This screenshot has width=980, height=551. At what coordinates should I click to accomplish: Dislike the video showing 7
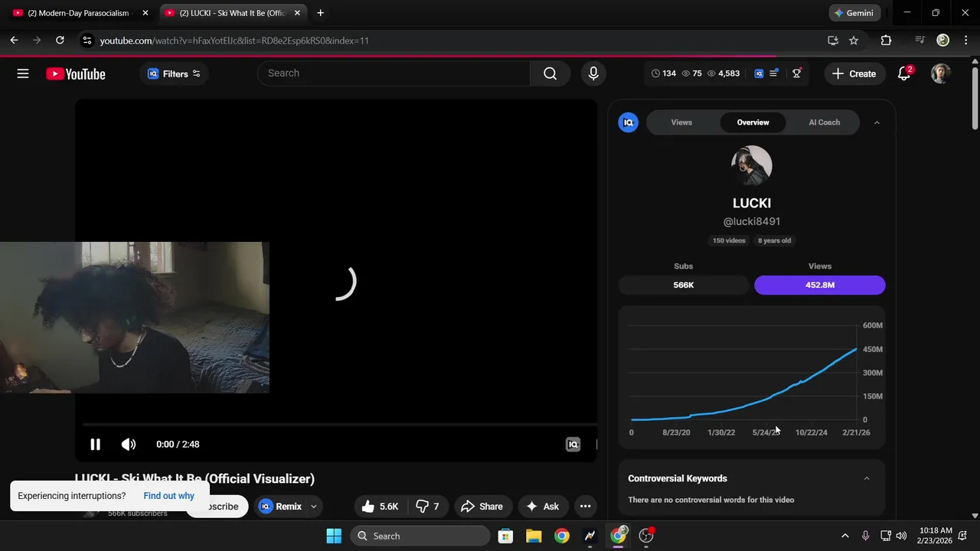[427, 507]
